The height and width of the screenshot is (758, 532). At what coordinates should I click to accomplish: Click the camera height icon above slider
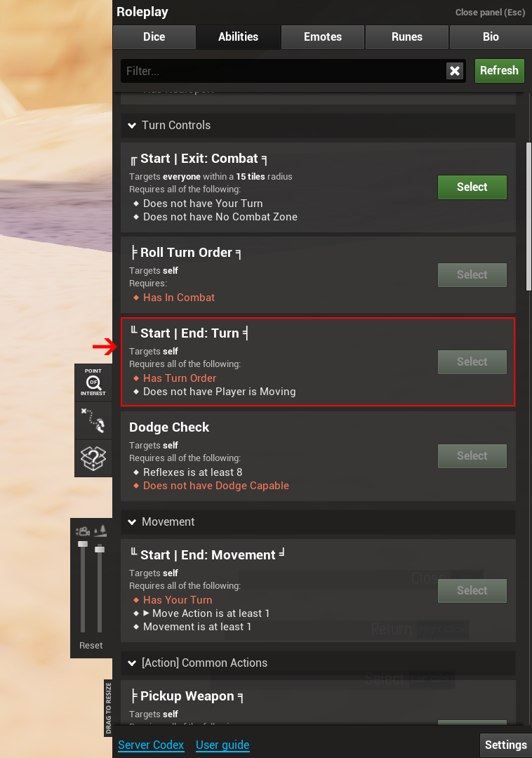[x=83, y=531]
